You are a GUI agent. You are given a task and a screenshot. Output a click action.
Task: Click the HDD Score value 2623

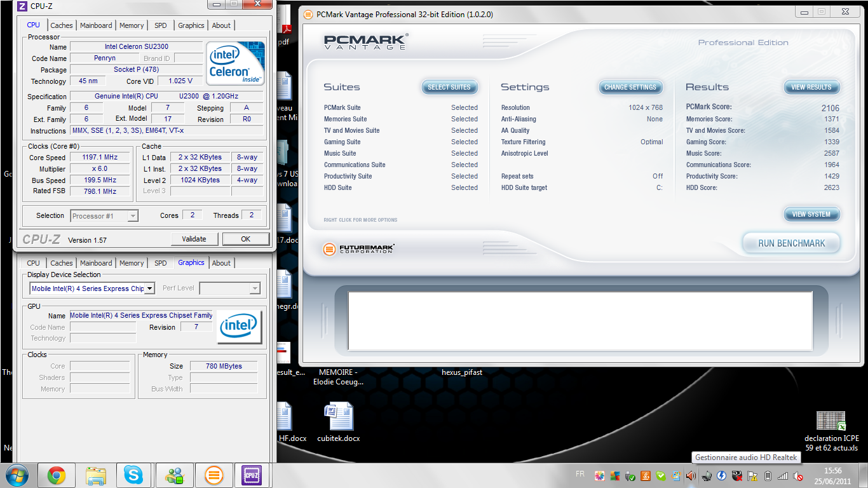click(x=832, y=187)
